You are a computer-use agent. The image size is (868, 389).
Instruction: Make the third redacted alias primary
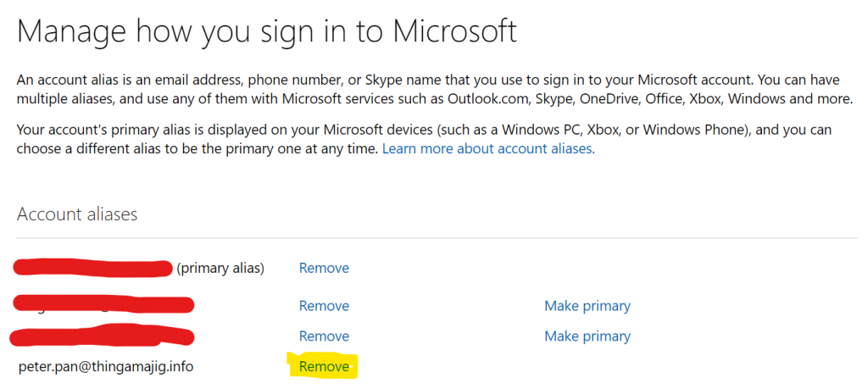587,336
